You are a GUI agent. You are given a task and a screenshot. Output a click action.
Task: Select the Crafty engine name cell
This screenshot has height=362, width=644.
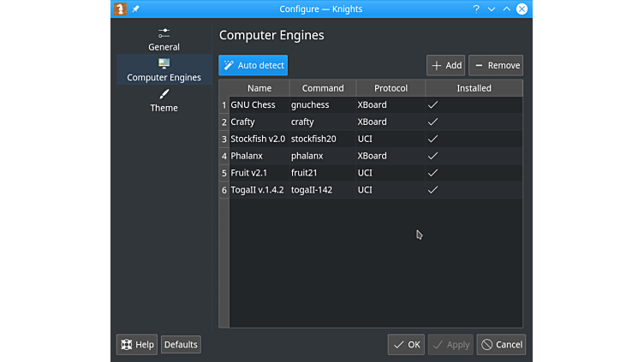click(x=259, y=122)
